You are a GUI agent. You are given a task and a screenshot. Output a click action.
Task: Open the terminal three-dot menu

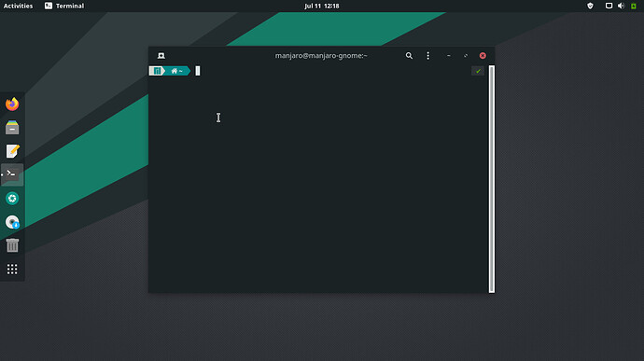[x=427, y=55]
